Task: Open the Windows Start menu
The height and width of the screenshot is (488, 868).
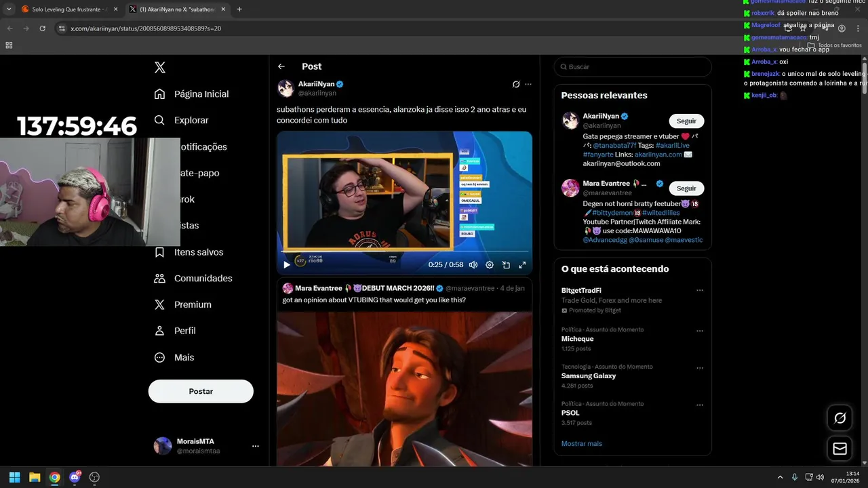Action: (x=14, y=477)
